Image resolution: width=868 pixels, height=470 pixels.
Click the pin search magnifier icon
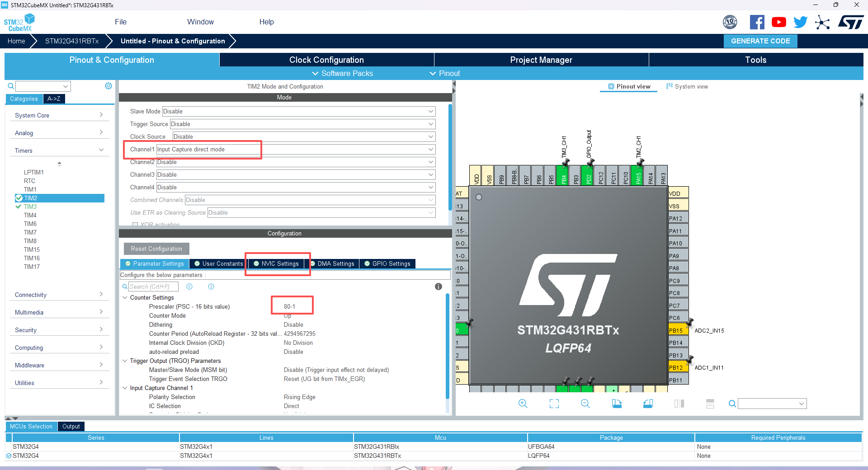pos(732,404)
